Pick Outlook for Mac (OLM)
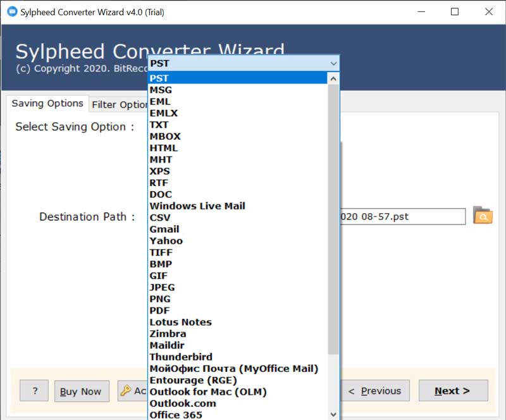Screen dimensions: 506x420 click(238, 392)
